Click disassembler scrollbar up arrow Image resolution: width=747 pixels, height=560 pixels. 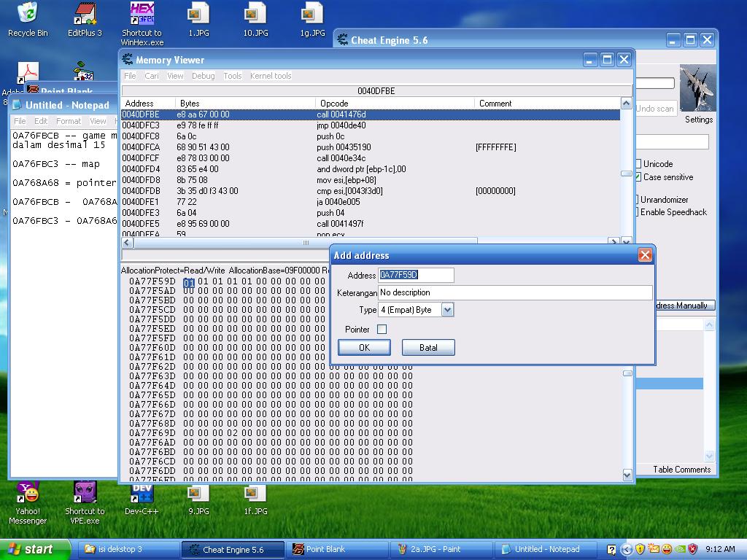[x=626, y=104]
